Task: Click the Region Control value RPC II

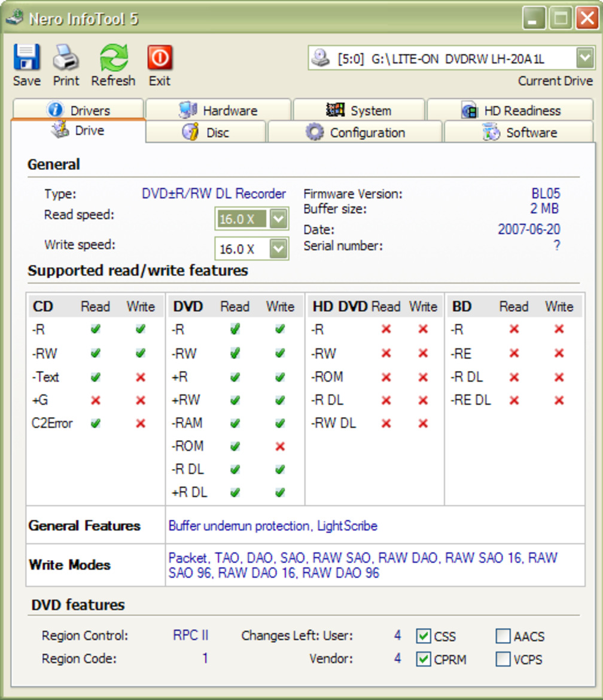Action: [191, 635]
